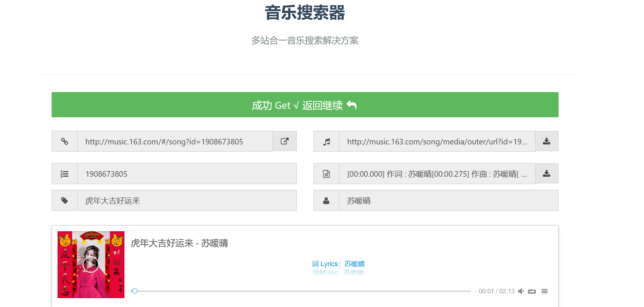Screen dimensions: 644x307
Task: Select the song ID field 1908673805
Action: click(x=187, y=174)
